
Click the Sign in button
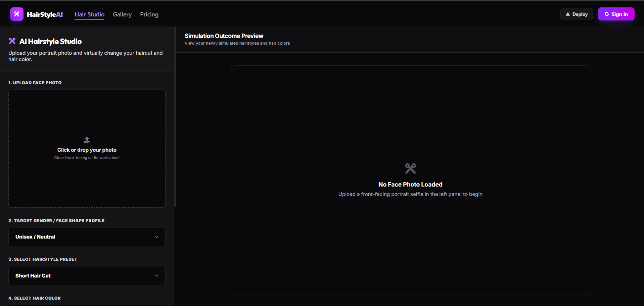click(616, 14)
